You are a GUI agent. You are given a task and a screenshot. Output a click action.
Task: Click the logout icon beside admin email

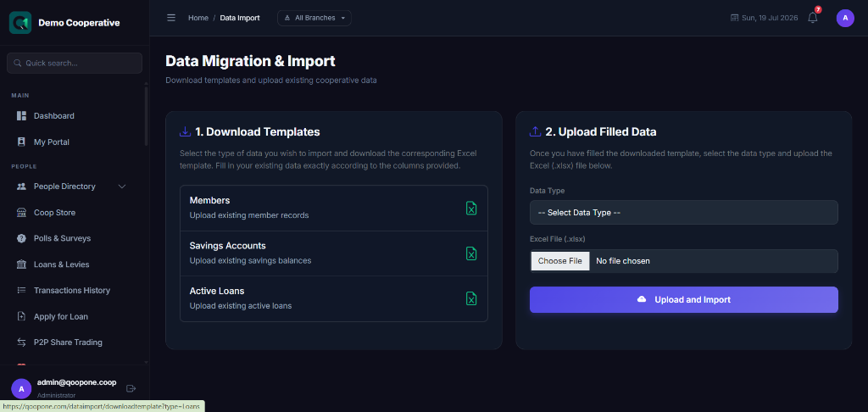point(131,388)
